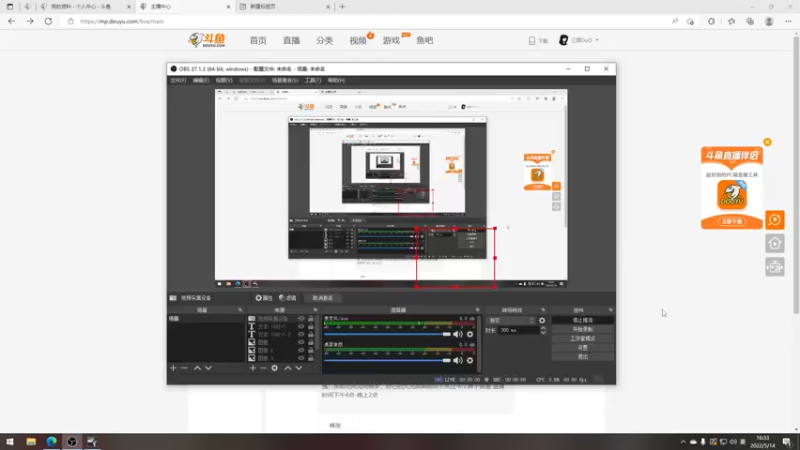The height and width of the screenshot is (450, 800).
Task: Click the bottom grey icon on the right sidebar
Action: pos(774,267)
